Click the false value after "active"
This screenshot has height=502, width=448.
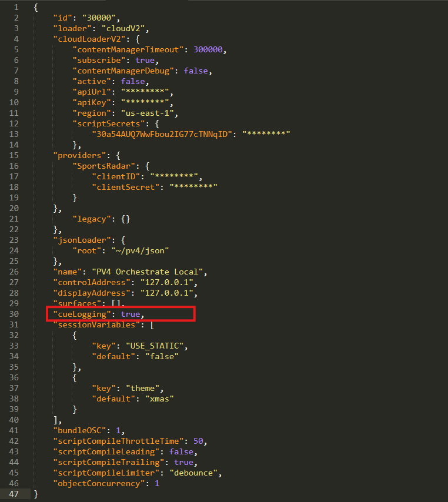click(133, 81)
